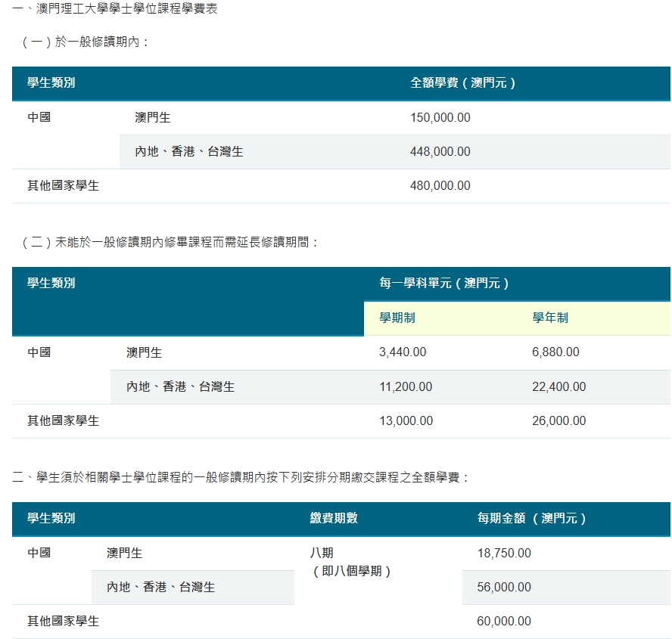
Task: Click the 每一學科單元(澳門元) column header
Action: (x=444, y=284)
